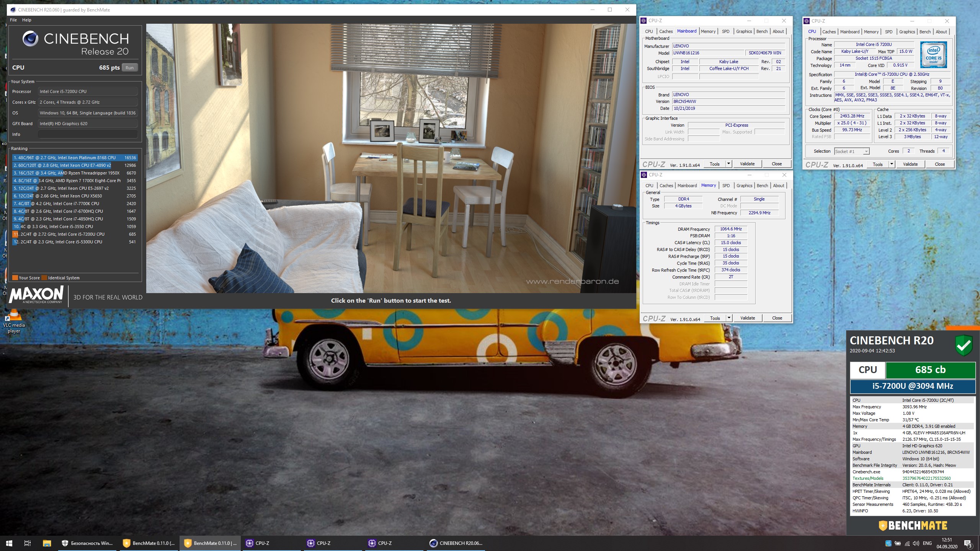
Task: Click the ENG language indicator
Action: tap(927, 543)
